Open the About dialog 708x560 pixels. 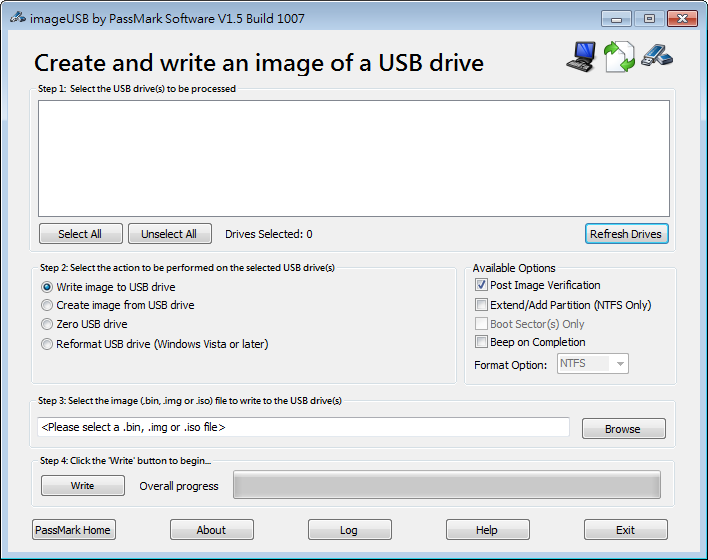212,530
